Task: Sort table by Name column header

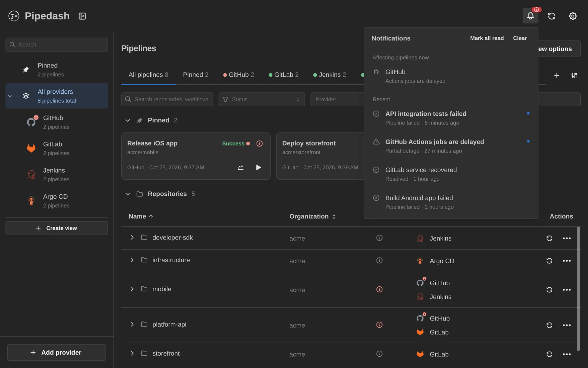Action: click(x=141, y=216)
